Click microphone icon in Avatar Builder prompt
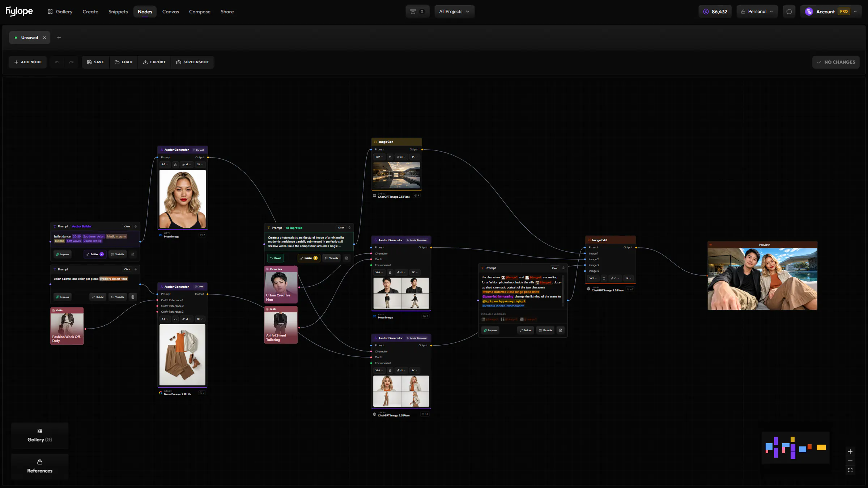Viewport: 868px width, 488px height. coord(136,227)
